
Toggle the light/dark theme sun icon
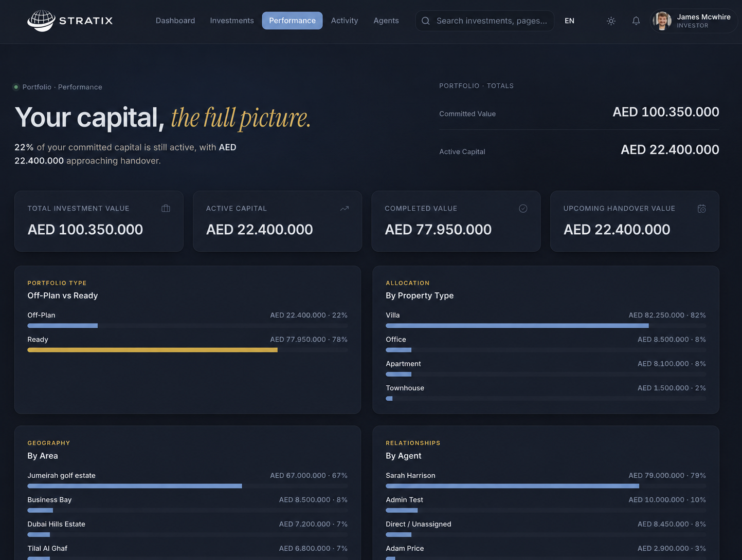click(x=611, y=21)
